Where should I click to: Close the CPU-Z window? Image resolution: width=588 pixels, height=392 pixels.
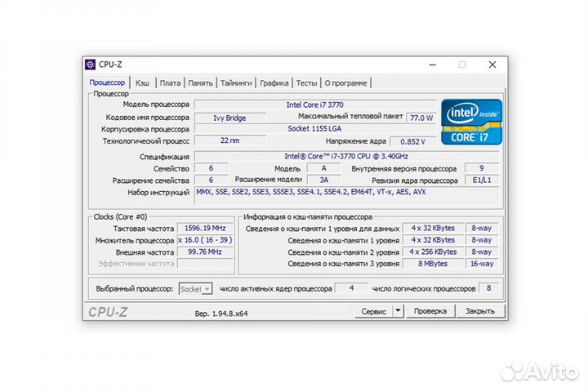[492, 65]
